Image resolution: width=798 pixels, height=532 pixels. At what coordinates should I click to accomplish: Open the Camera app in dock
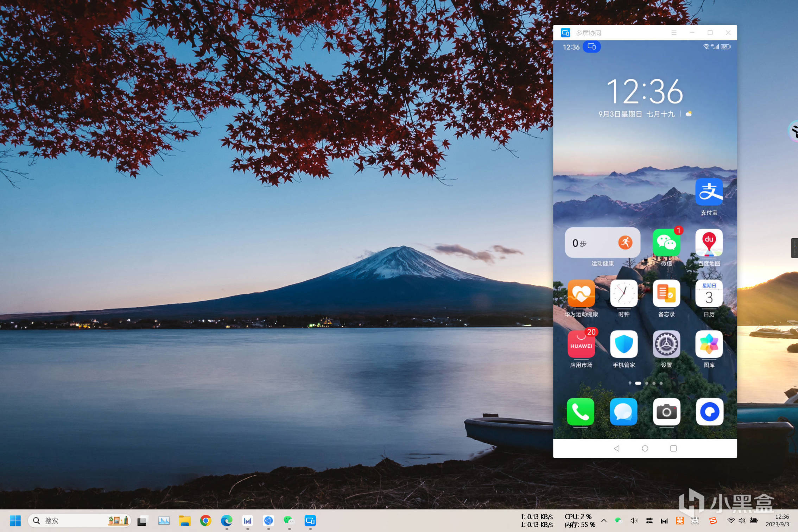coord(666,412)
